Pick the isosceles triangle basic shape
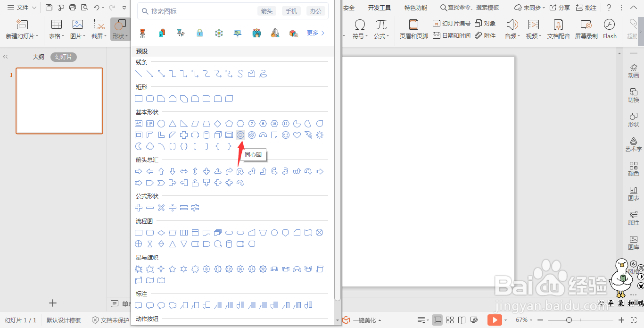644x328 pixels. (173, 124)
